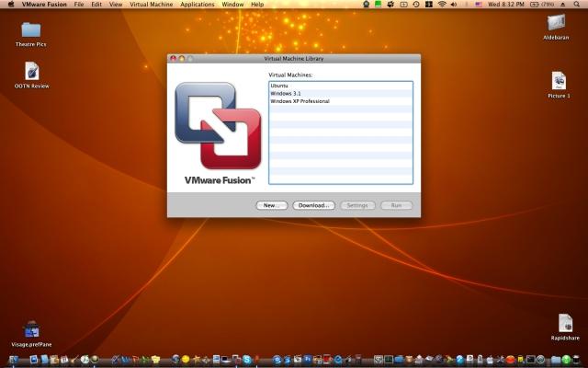Click the Skype icon in the Dock

[x=246, y=360]
